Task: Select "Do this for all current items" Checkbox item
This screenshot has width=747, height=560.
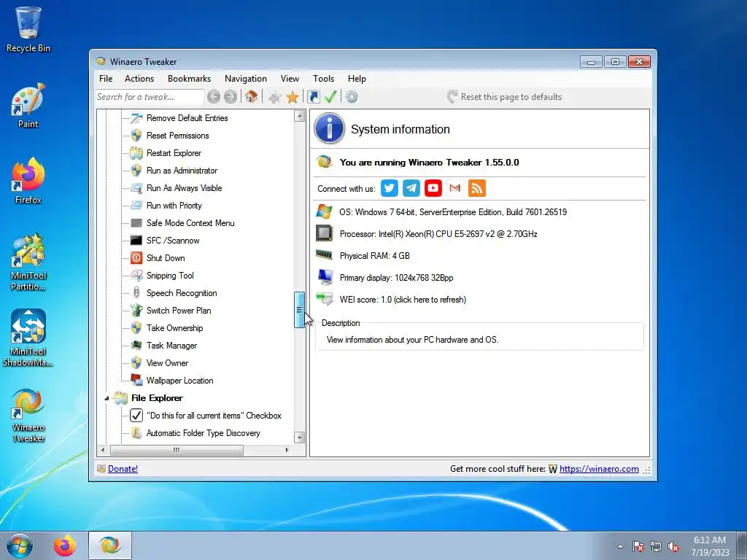Action: [x=214, y=415]
